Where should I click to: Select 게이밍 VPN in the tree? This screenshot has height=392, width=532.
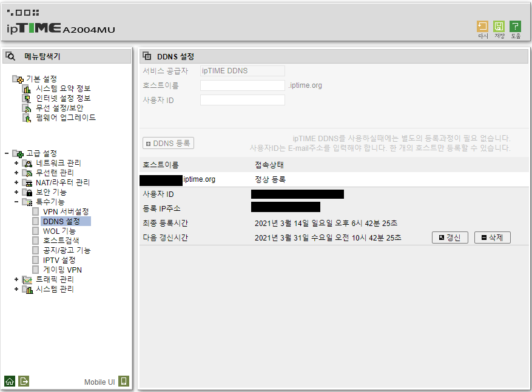[x=62, y=270]
